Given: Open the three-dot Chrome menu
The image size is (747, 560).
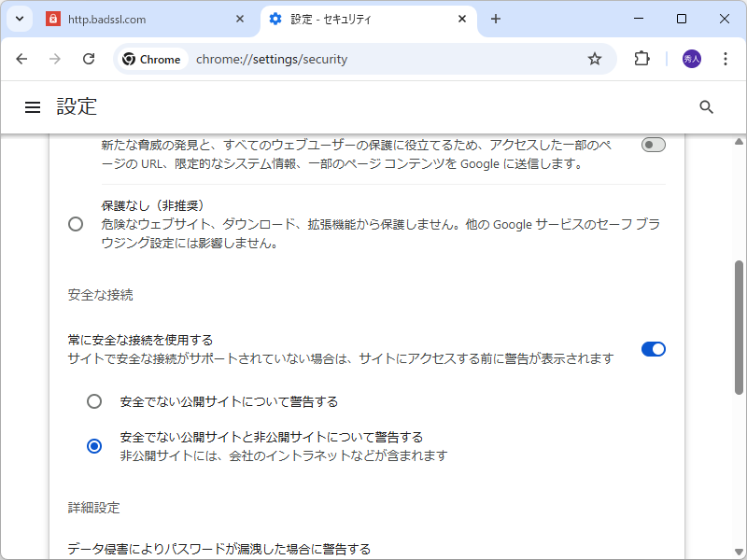Looking at the screenshot, I should coord(726,58).
